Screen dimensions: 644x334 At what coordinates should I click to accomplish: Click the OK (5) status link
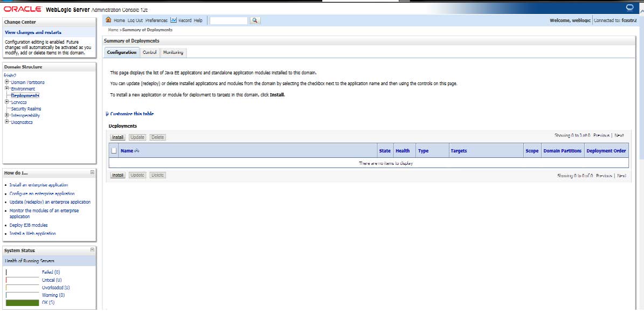48,302
